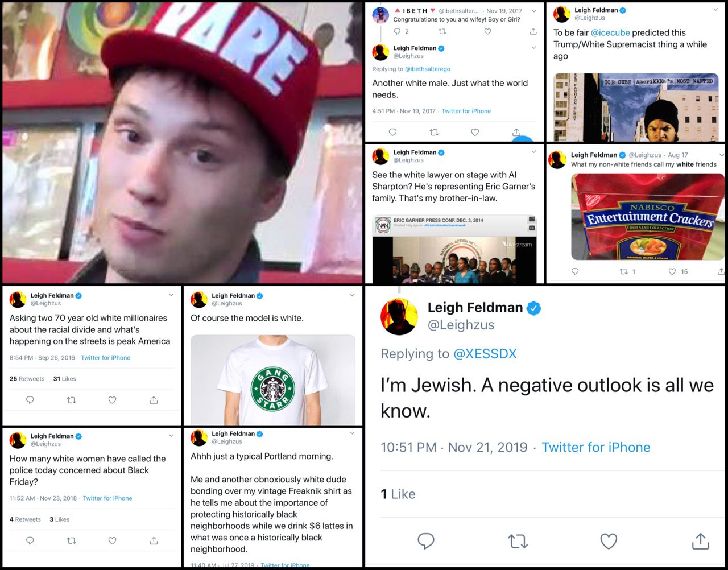Open the chevron menu on the @icecube tweet
Viewport: 728px width, 570px height.
point(715,10)
